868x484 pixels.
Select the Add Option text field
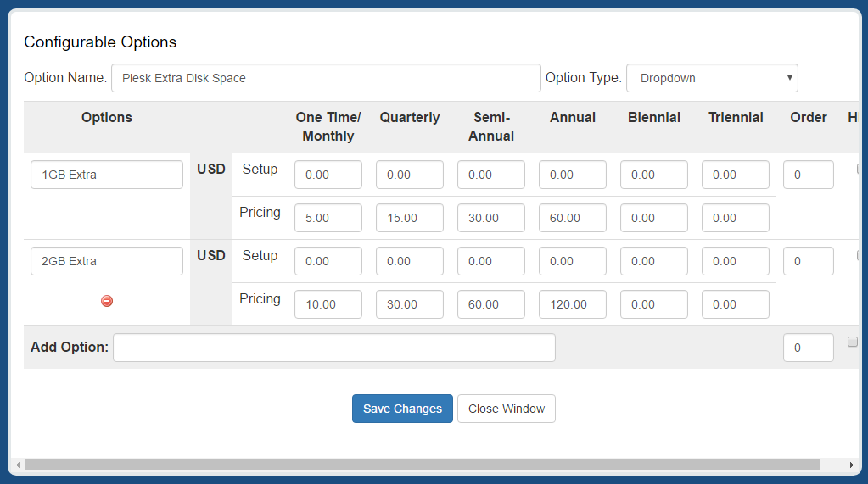pos(334,348)
